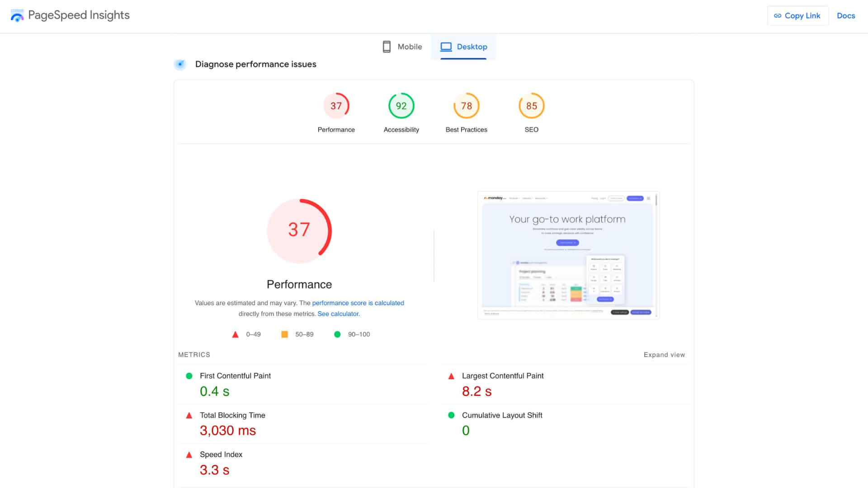Screen dimensions: 868x488
Task: Click the large Performance gauge showing 37
Action: click(299, 231)
